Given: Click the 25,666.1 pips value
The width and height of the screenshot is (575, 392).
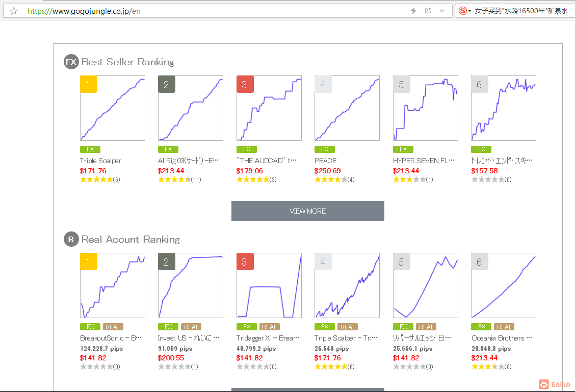Looking at the screenshot, I should point(412,349).
